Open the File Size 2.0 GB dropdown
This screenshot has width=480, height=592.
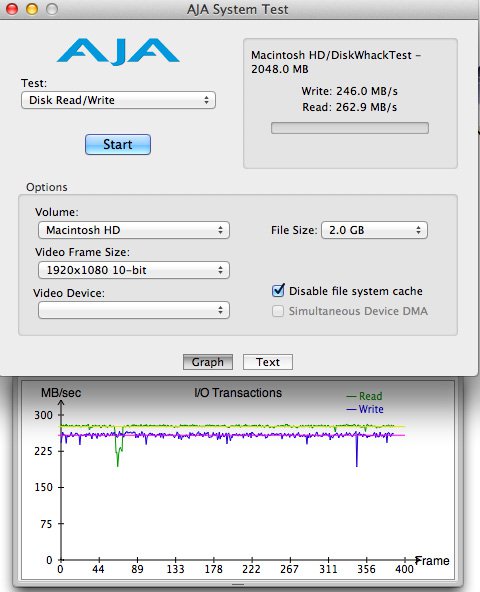[x=374, y=230]
